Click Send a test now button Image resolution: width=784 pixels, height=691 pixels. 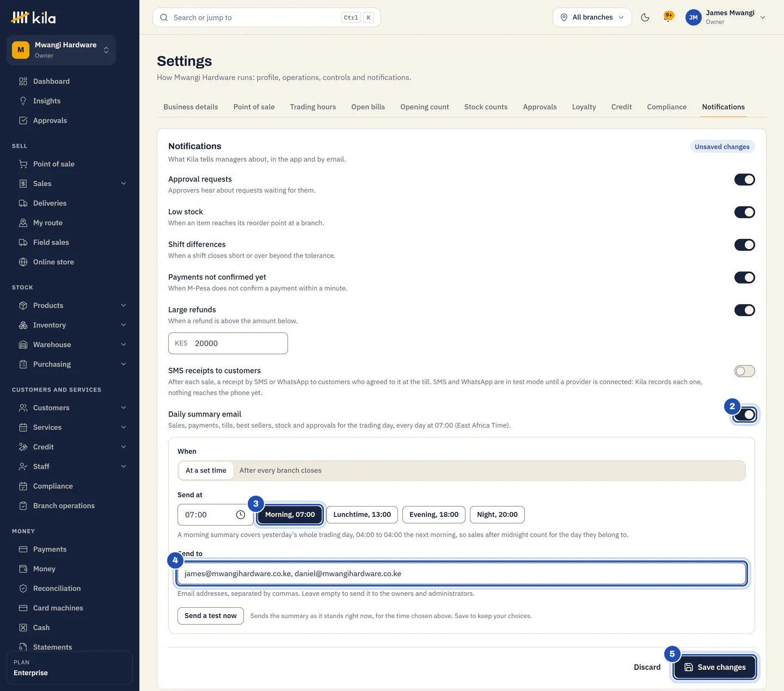[x=211, y=616]
